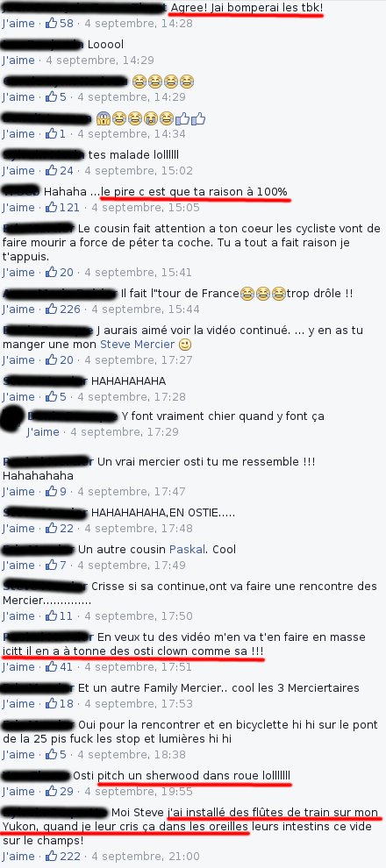Click the thumbs-up icon showing 24 likes
Screen dimensions: 386x868
pyautogui.click(x=52, y=170)
